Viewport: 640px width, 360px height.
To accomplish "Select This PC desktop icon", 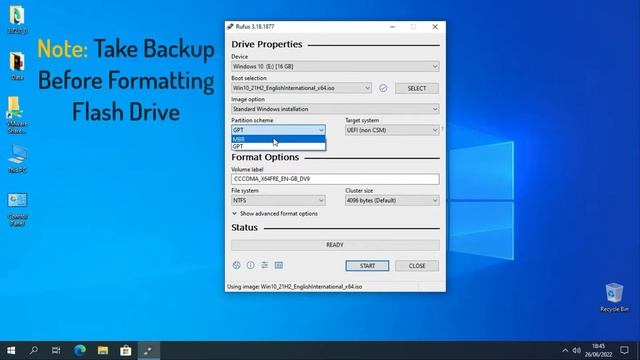I will click(x=17, y=159).
